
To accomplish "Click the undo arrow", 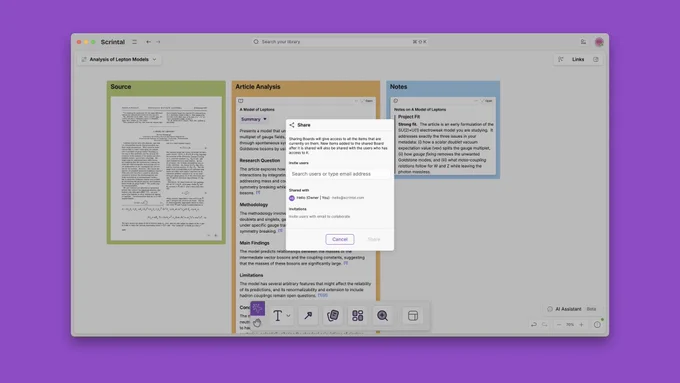I will coord(534,324).
